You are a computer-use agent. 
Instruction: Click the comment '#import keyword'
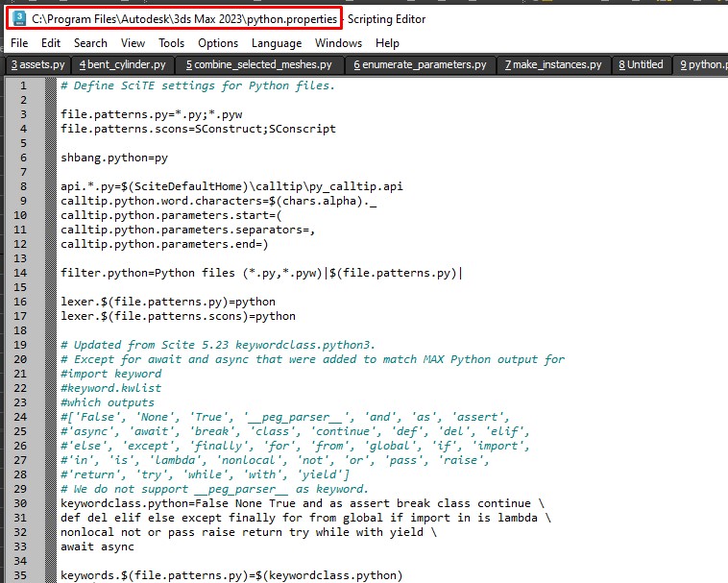point(111,374)
